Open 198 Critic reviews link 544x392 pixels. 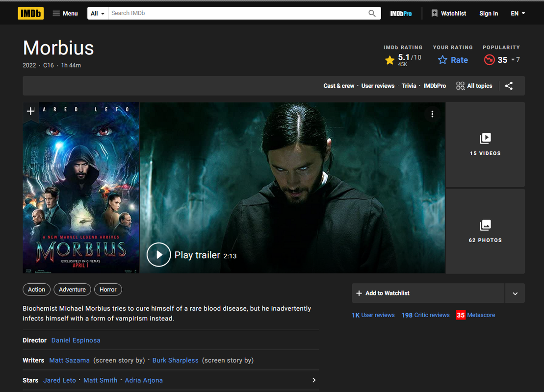coord(425,315)
